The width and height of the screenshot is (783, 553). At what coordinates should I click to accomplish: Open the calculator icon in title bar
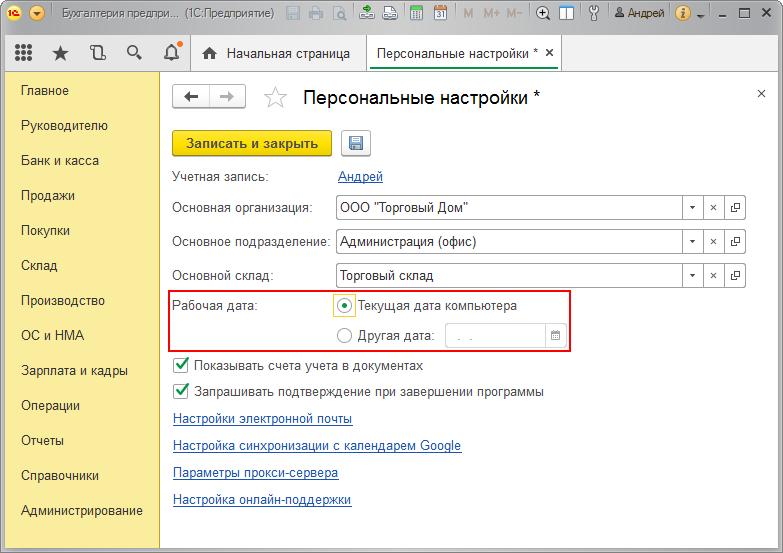(415, 14)
